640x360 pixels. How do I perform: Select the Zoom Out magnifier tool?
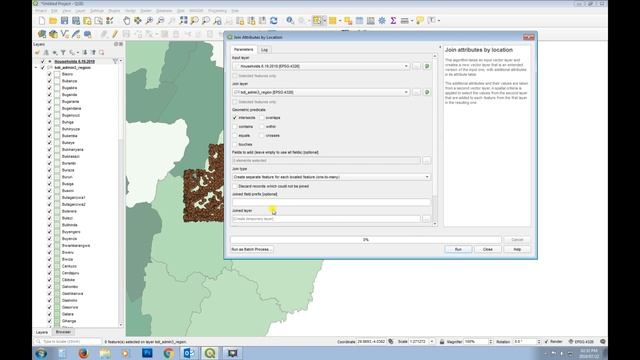pos(161,20)
